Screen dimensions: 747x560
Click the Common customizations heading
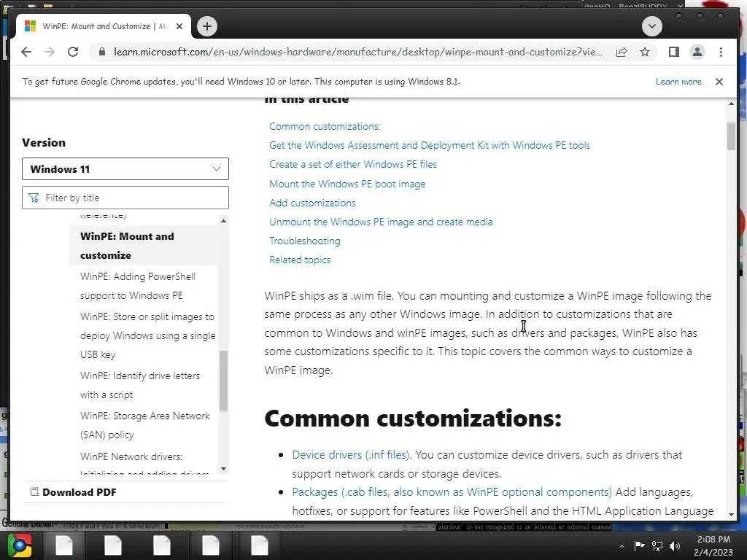pos(413,419)
